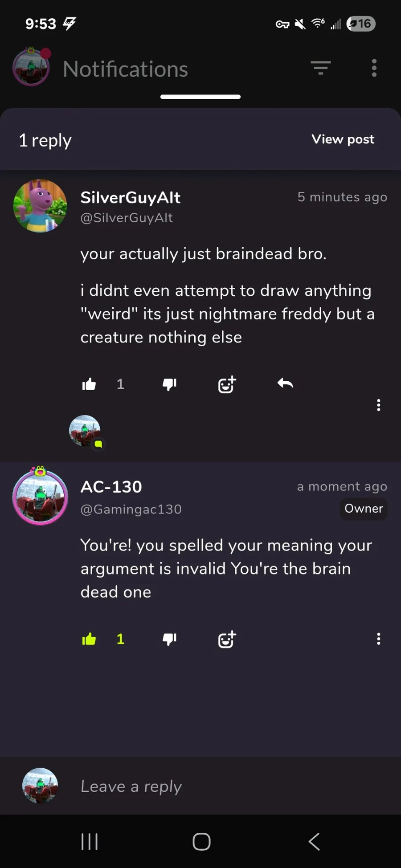Open SilverGuyAlt's profile avatar
The width and height of the screenshot is (401, 868).
(40, 206)
